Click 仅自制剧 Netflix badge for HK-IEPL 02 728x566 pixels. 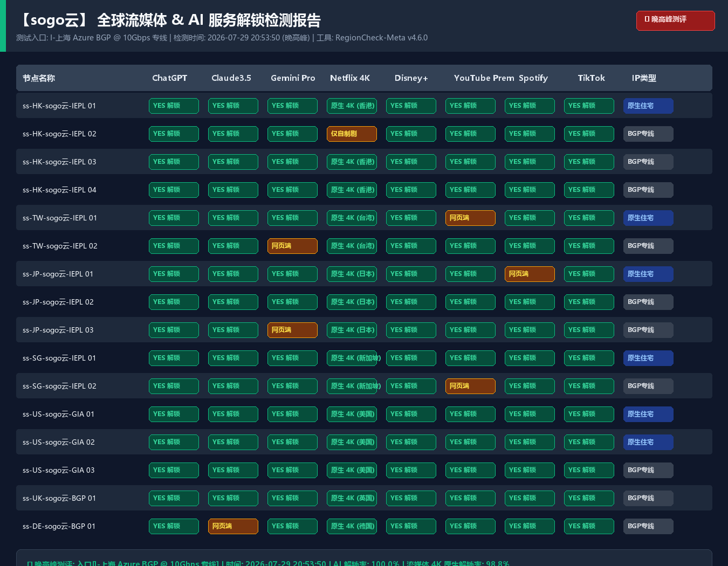pyautogui.click(x=352, y=134)
